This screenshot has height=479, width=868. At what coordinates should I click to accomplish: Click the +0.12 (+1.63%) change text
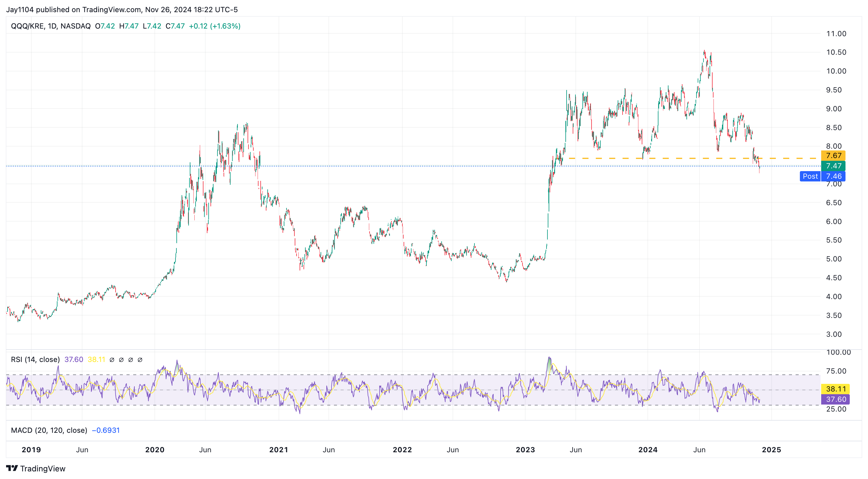pyautogui.click(x=215, y=26)
